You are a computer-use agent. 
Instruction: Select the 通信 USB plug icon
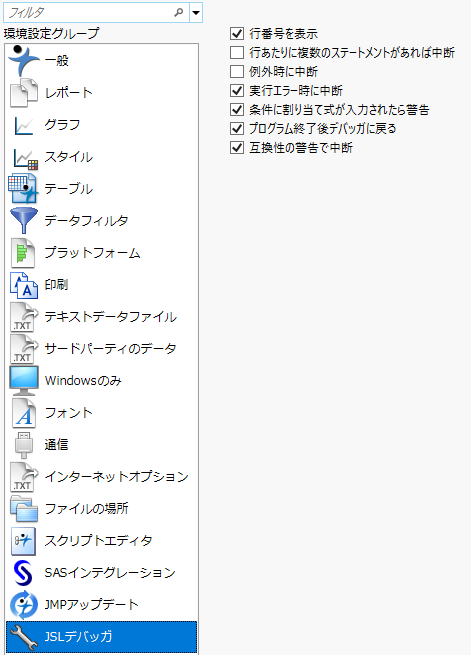24,445
